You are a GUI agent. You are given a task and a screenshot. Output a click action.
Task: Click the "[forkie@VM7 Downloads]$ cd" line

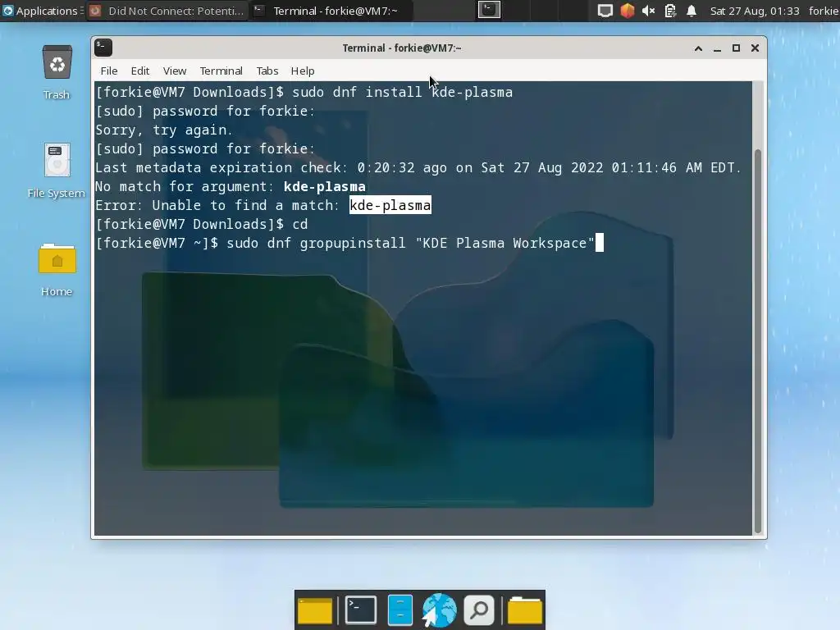coord(202,224)
